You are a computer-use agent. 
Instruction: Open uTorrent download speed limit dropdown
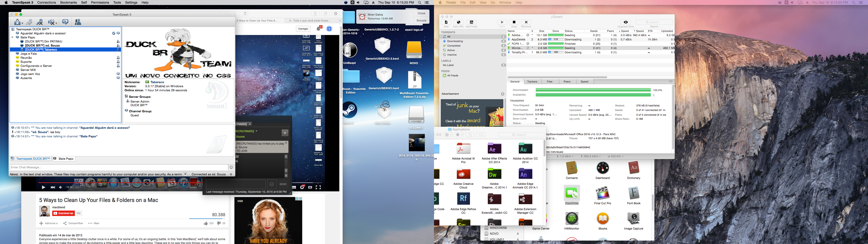click(x=565, y=156)
